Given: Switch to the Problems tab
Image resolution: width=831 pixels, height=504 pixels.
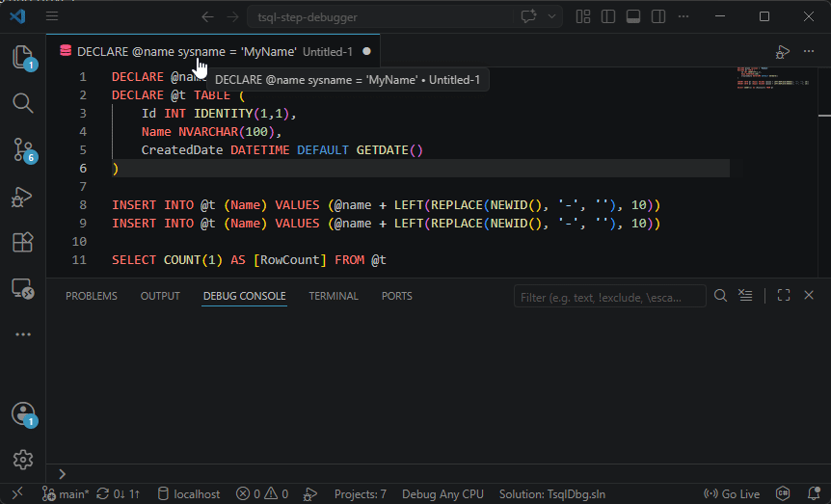Looking at the screenshot, I should pos(92,296).
